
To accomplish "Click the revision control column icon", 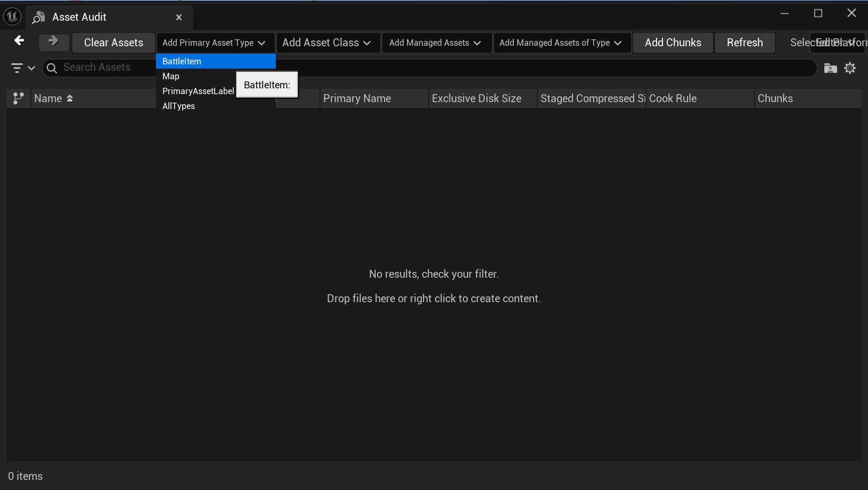I will (19, 98).
